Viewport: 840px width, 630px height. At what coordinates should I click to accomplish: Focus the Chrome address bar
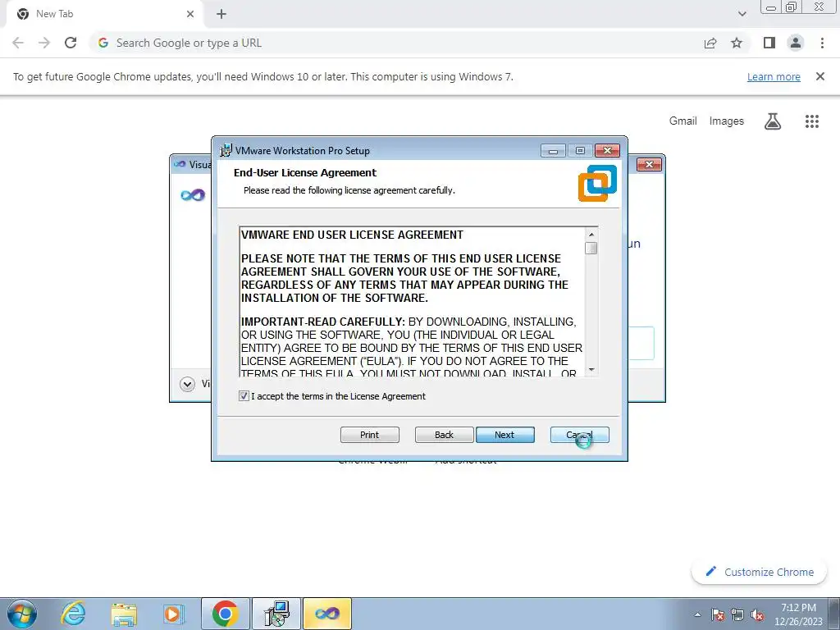(x=396, y=43)
